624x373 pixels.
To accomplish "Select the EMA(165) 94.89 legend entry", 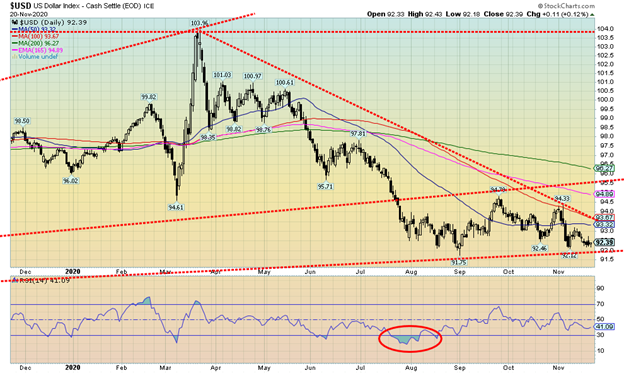I will coord(37,50).
